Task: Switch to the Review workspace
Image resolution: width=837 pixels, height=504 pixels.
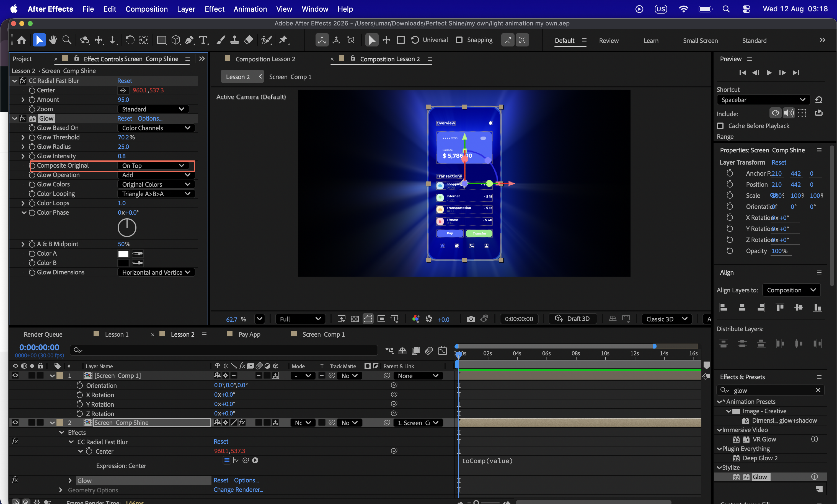Action: pyautogui.click(x=608, y=40)
